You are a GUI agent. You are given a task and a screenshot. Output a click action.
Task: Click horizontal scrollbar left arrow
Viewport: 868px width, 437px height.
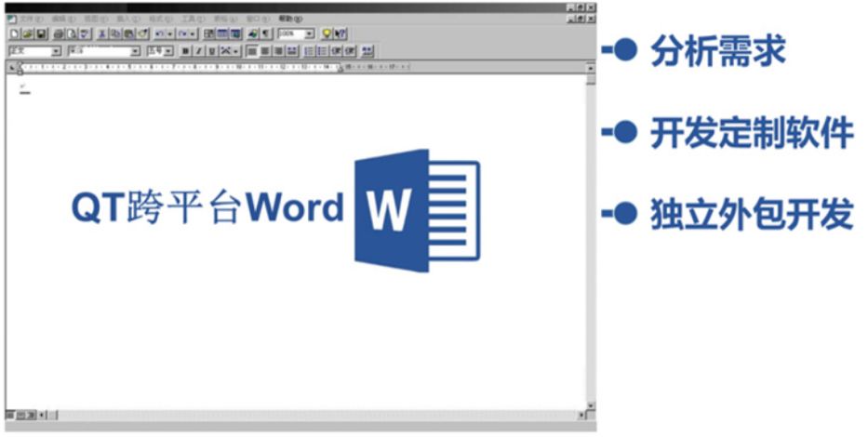(x=43, y=415)
